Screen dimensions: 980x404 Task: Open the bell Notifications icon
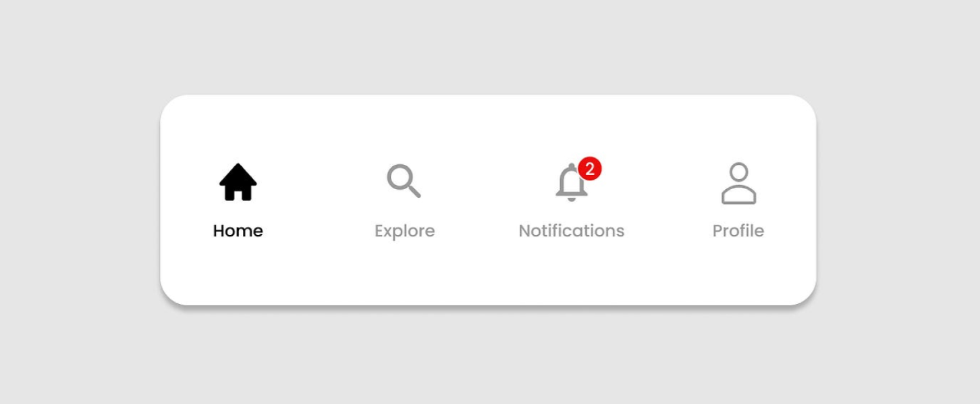point(571,183)
